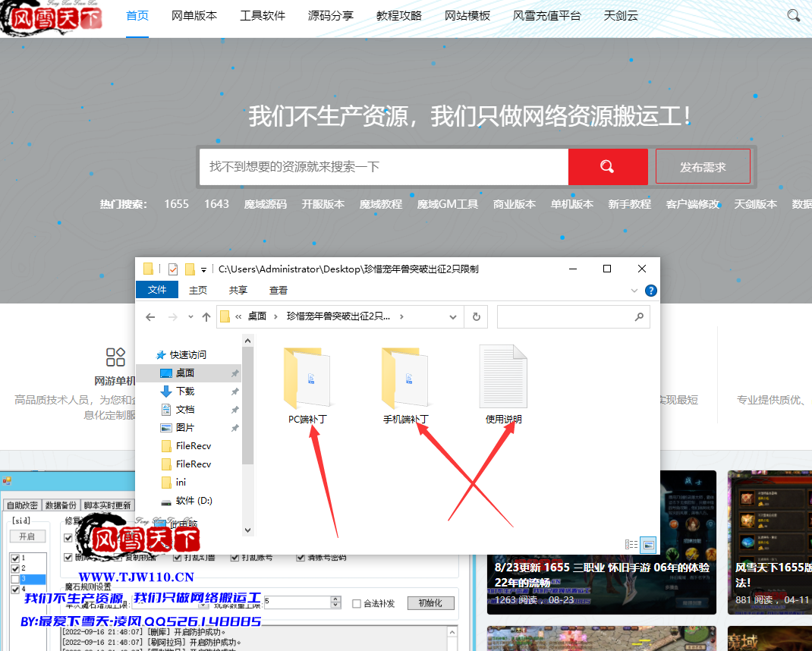Click the properties checkmark icon in title bar
812x651 pixels.
tap(173, 269)
